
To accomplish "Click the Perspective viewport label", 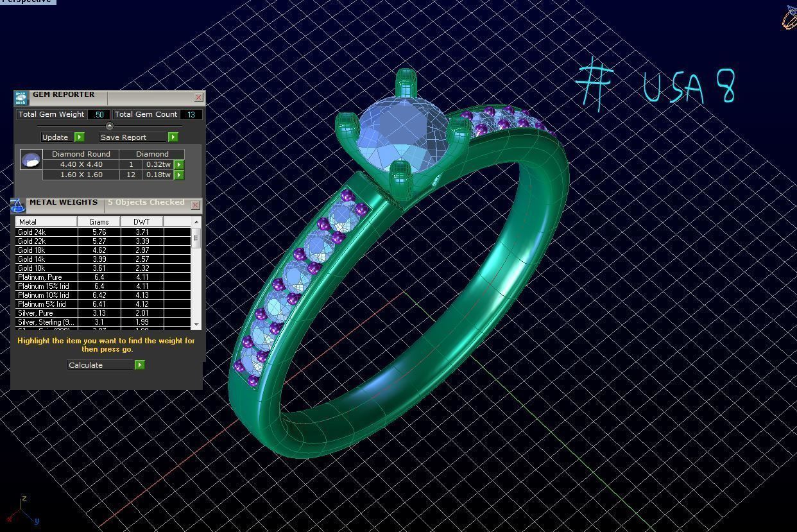I will click(27, 1).
